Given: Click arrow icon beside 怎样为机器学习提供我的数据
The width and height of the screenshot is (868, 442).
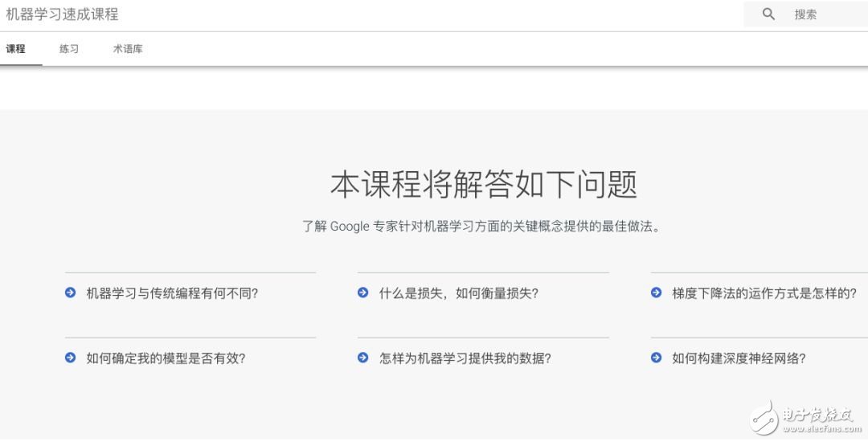Looking at the screenshot, I should pyautogui.click(x=363, y=358).
